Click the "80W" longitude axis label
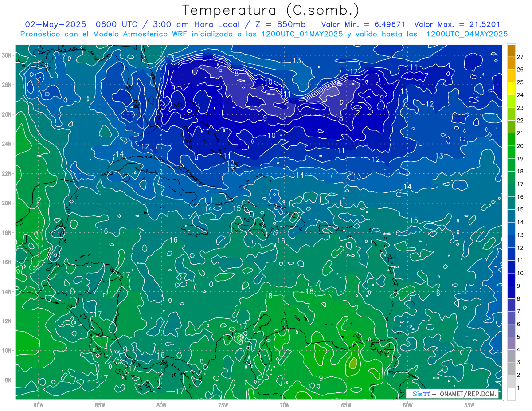The image size is (532, 411). point(161,405)
